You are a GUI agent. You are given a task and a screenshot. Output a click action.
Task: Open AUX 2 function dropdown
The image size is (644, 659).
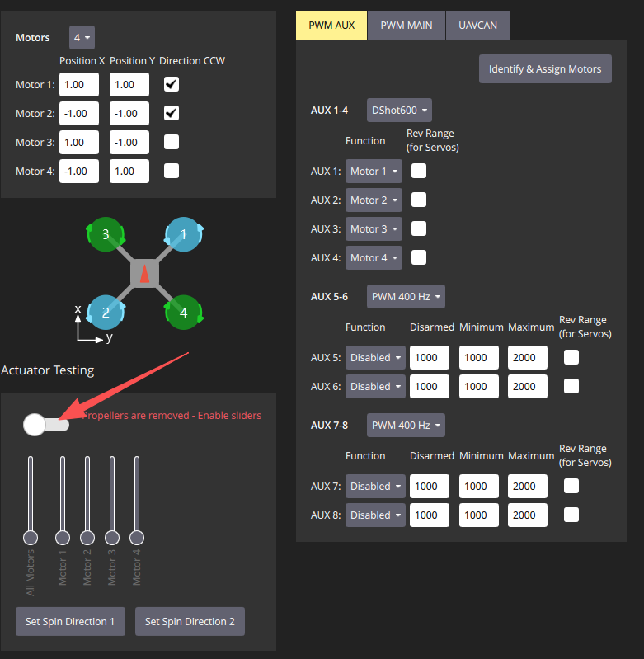click(374, 200)
